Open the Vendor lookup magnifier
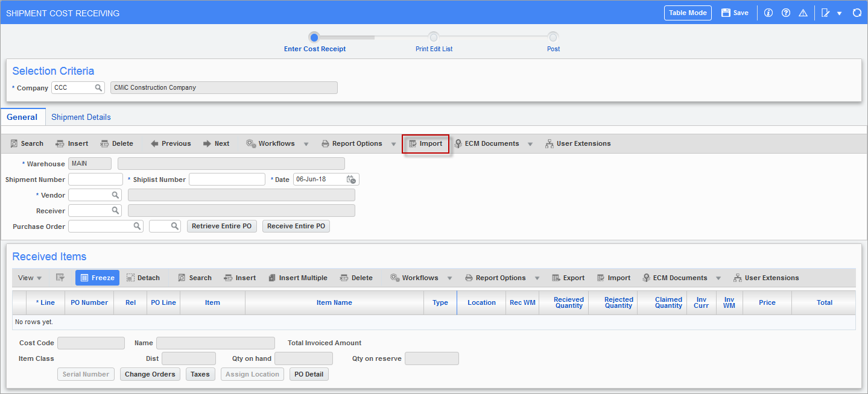 115,195
